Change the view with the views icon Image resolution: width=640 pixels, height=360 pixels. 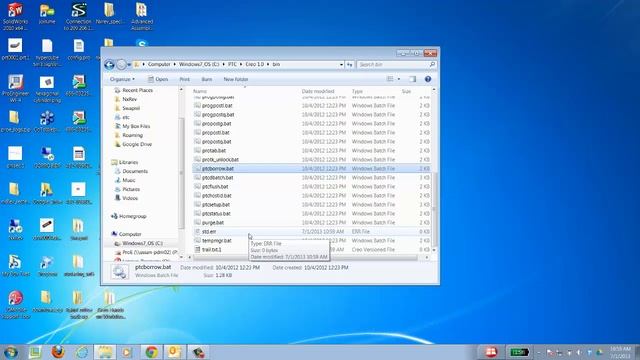[x=390, y=79]
